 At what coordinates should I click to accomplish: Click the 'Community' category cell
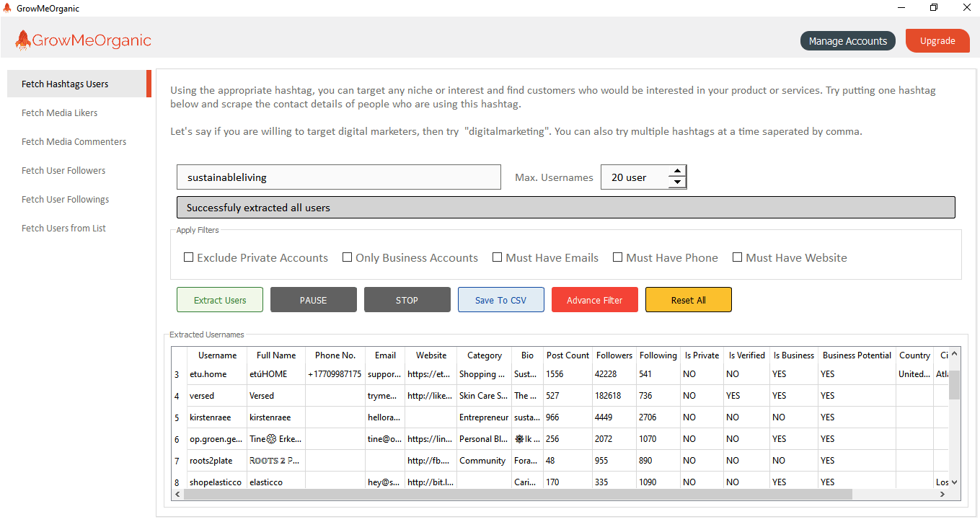click(x=485, y=461)
